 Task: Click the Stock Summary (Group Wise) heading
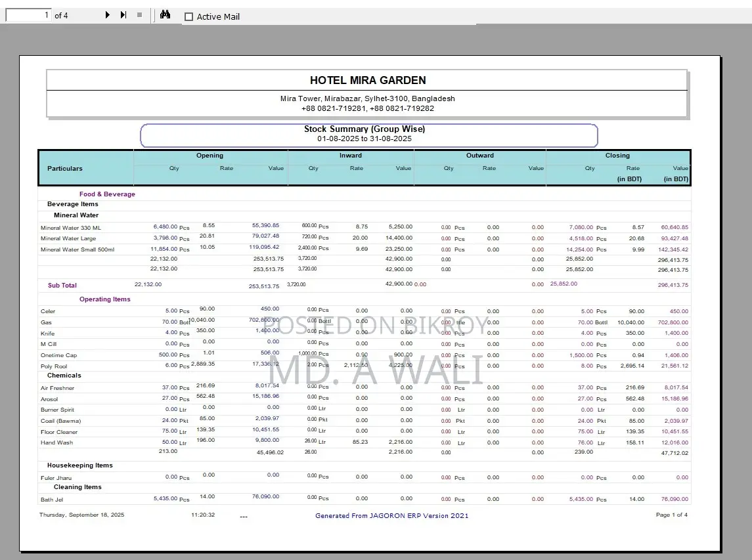click(x=365, y=129)
